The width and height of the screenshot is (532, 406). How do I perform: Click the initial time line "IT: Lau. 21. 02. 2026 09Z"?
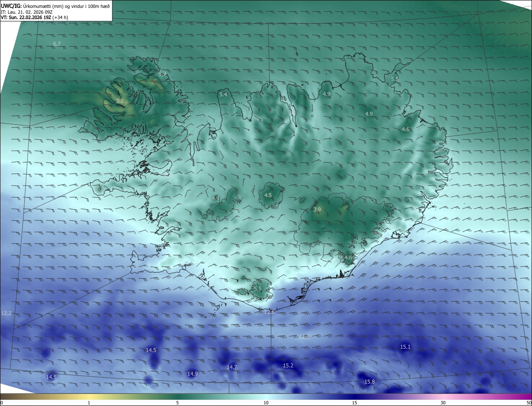click(x=27, y=12)
